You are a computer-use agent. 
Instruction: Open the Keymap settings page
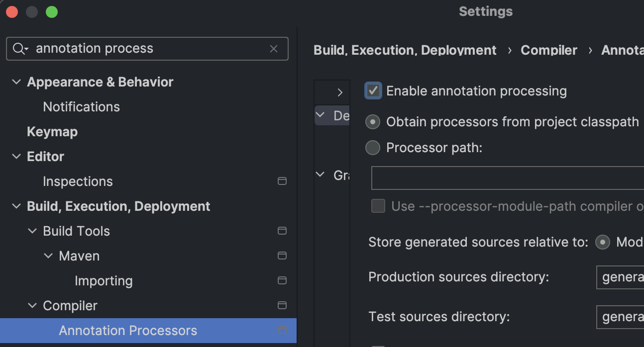[52, 132]
